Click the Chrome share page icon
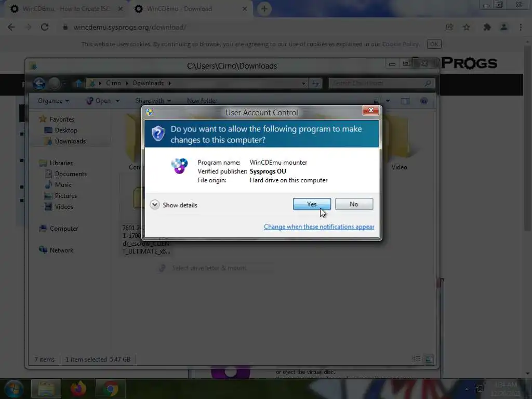Image resolution: width=532 pixels, height=399 pixels. [449, 27]
